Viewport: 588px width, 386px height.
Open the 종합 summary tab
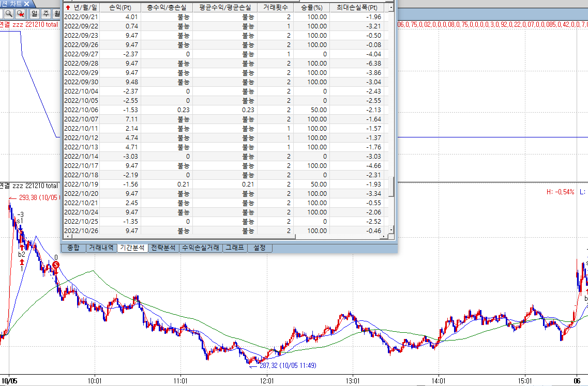click(x=73, y=248)
